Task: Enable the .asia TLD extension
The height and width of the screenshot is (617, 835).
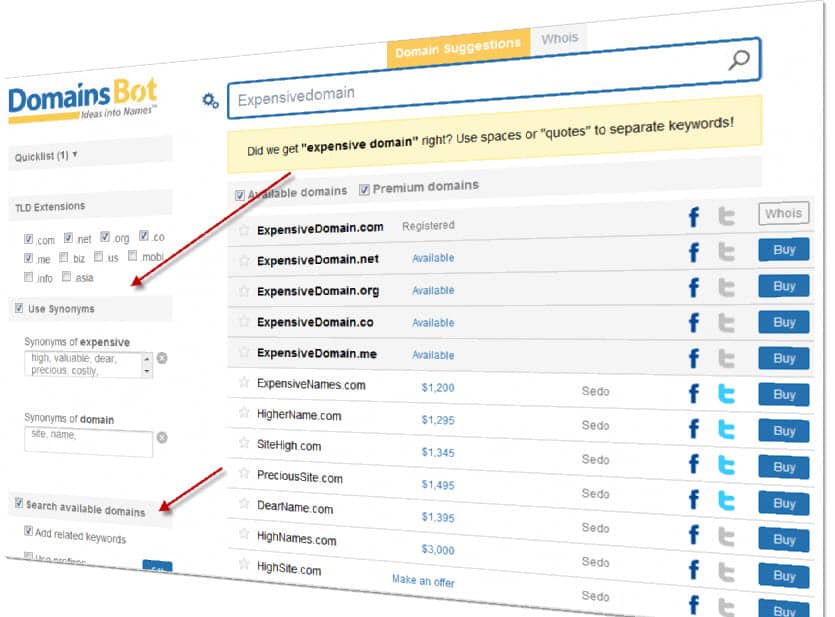Action: 66,276
